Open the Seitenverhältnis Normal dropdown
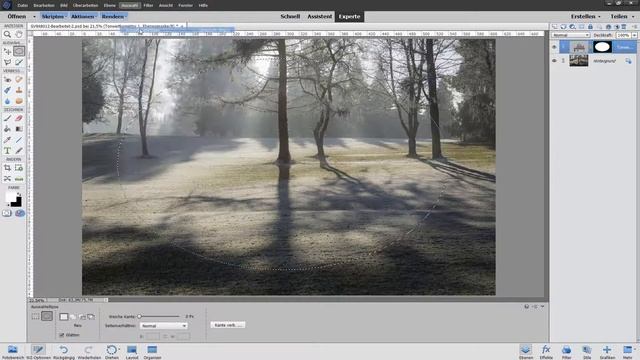This screenshot has height=360, width=640. pos(163,326)
